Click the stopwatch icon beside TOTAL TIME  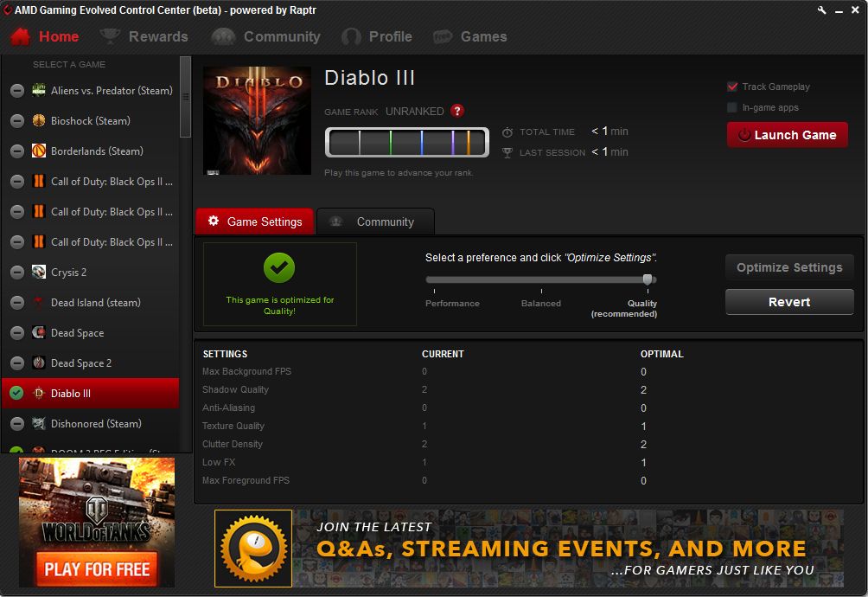point(507,132)
